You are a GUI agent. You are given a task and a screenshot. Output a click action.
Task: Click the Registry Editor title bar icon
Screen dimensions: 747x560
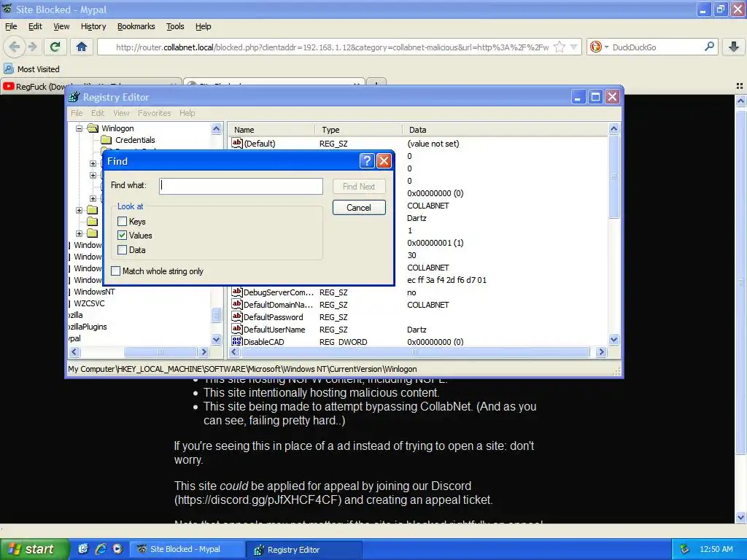click(x=74, y=97)
